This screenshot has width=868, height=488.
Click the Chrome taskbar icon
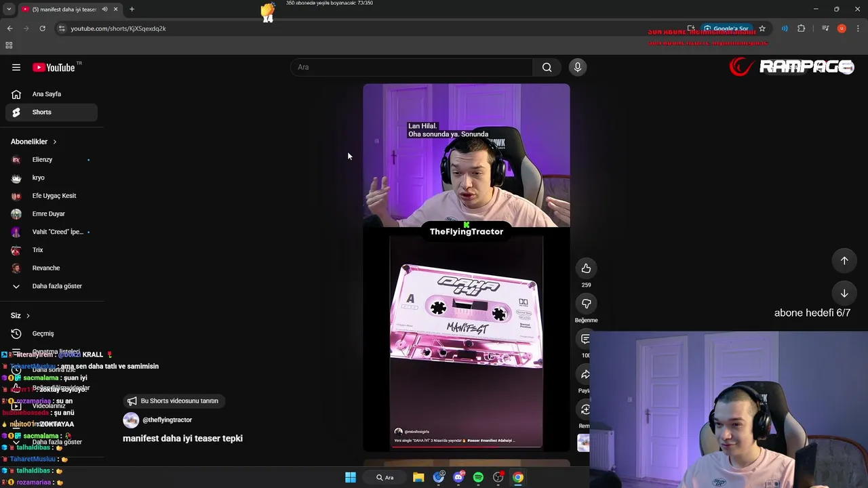(x=518, y=478)
